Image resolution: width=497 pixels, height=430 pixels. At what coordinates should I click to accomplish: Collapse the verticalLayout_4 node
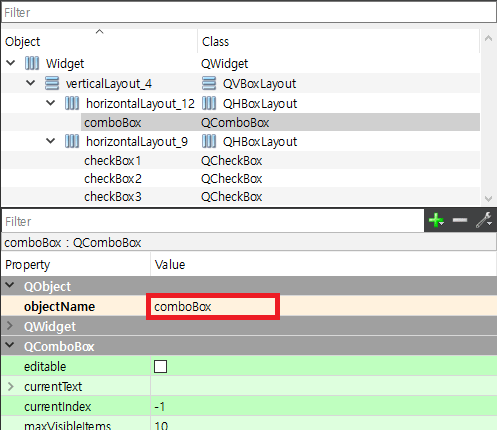coord(30,83)
